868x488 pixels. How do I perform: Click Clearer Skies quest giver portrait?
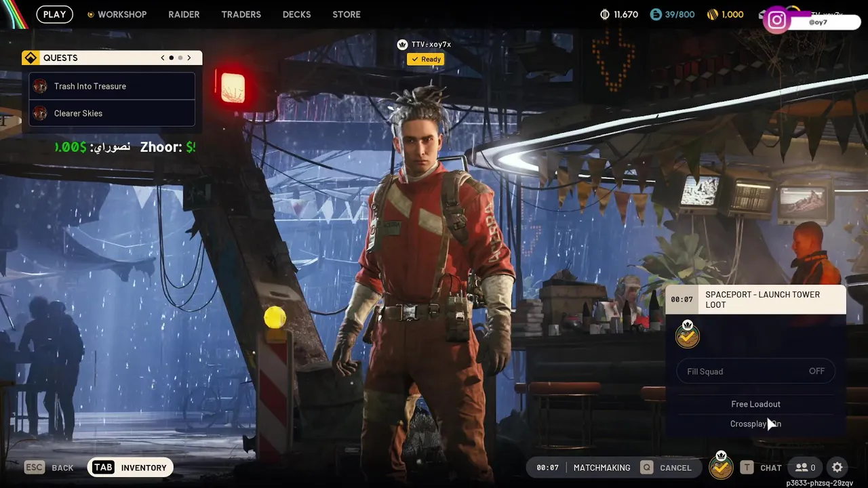pos(40,113)
